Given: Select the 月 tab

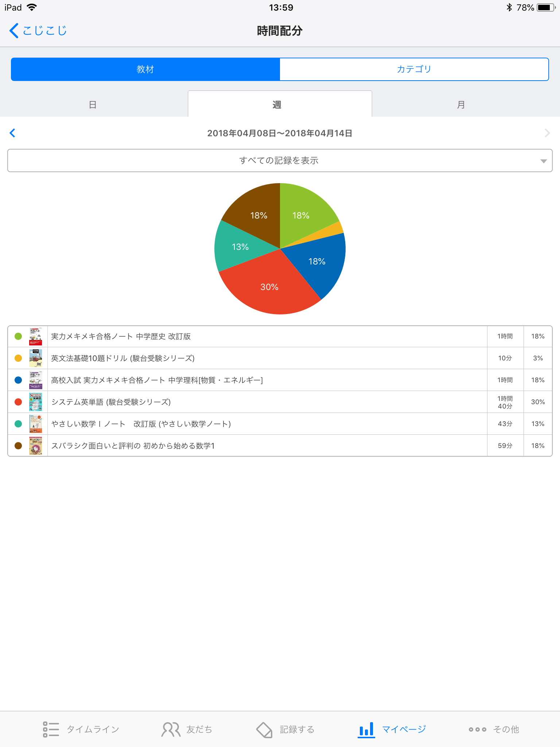Looking at the screenshot, I should coord(461,105).
